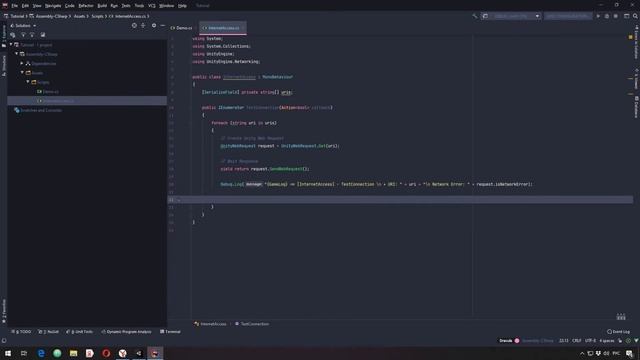This screenshot has width=640, height=360.
Task: Click the TestConnection breadcrumb below editor
Action: pyautogui.click(x=252, y=324)
